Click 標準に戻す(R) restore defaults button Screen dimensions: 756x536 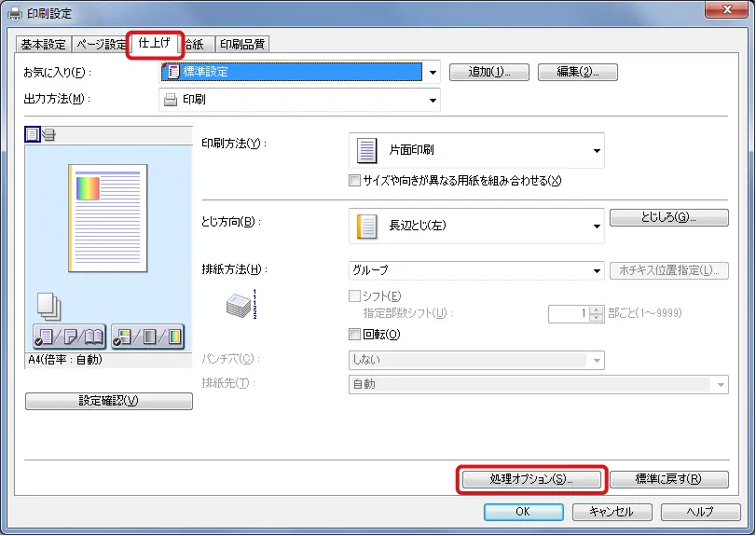tap(669, 479)
